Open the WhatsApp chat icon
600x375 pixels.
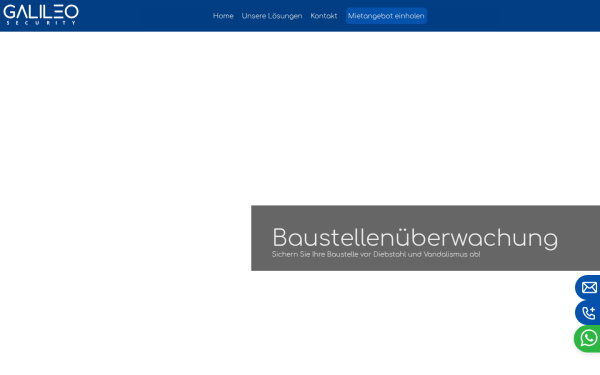(588, 339)
